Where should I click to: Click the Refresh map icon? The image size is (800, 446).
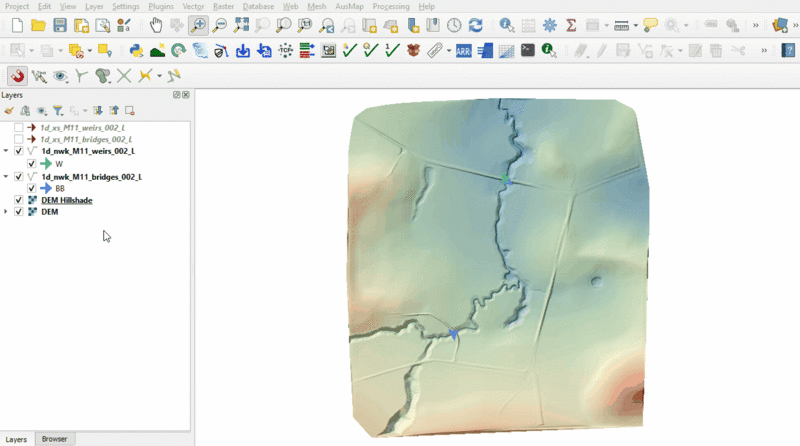coord(475,25)
